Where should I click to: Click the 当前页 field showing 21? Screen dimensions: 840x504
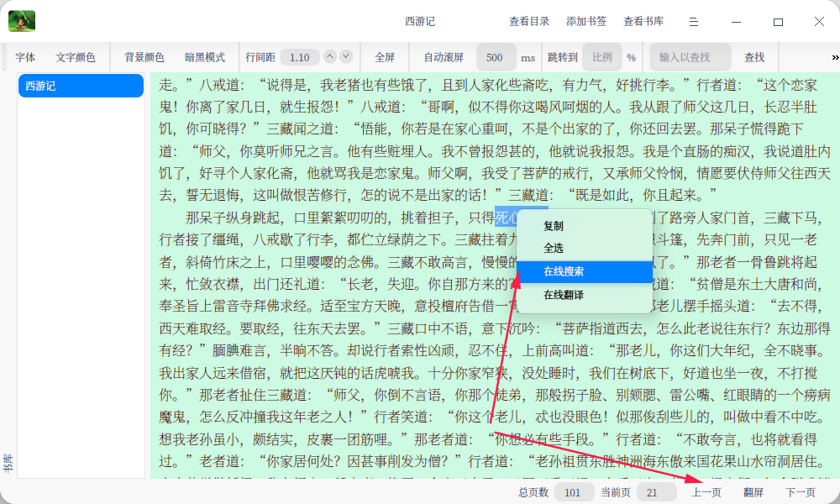click(656, 492)
